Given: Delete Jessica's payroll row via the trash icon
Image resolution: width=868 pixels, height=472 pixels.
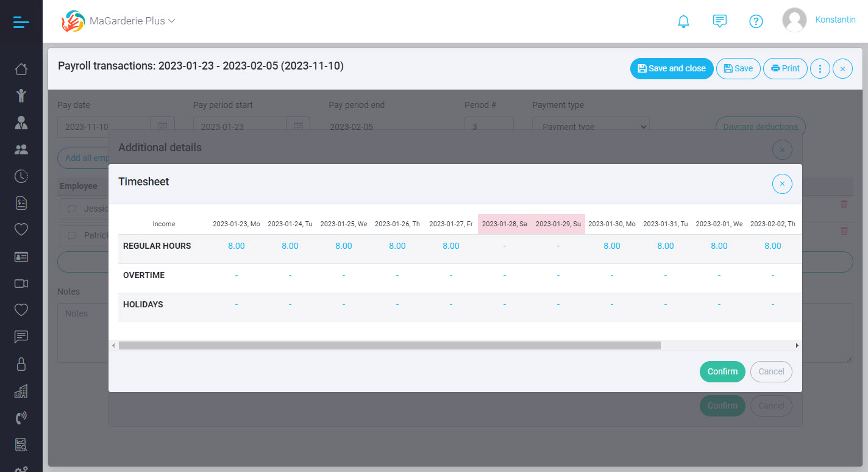Looking at the screenshot, I should tap(844, 205).
